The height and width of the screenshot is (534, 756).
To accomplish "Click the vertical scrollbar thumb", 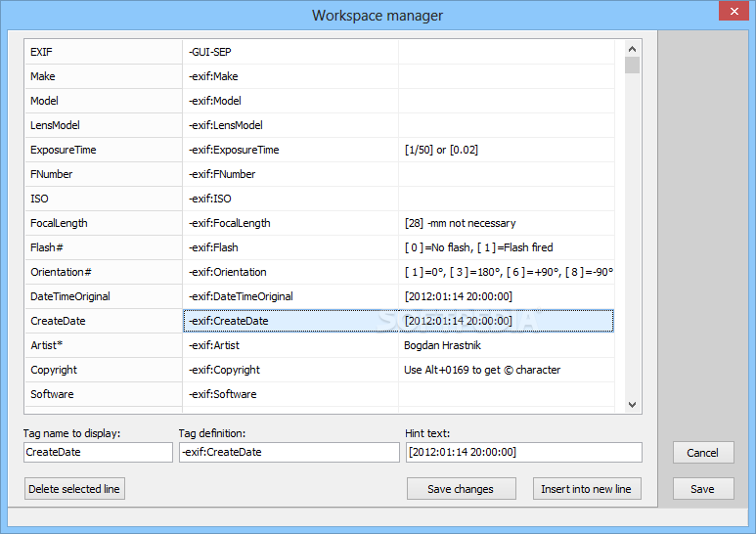I will click(x=632, y=66).
